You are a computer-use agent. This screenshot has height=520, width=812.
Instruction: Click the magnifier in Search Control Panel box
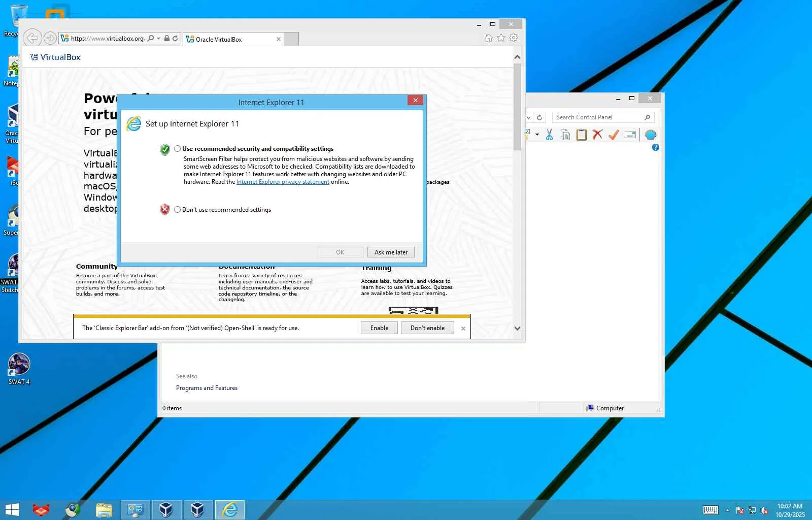pyautogui.click(x=647, y=117)
